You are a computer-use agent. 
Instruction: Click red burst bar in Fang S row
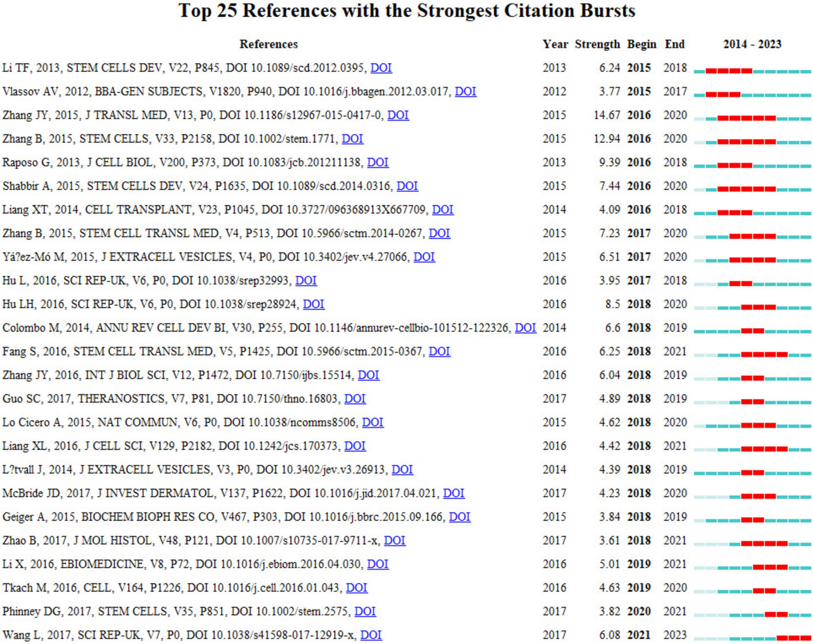(764, 354)
